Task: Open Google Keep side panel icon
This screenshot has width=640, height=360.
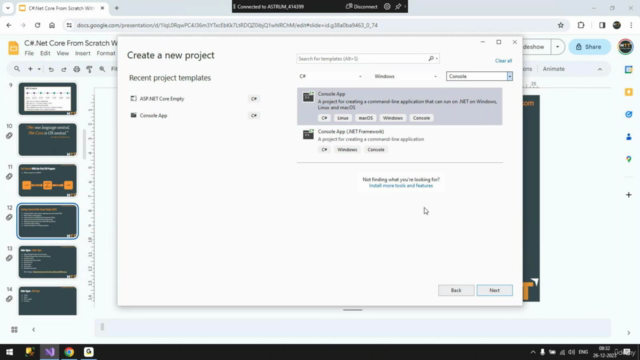Action: click(629, 92)
